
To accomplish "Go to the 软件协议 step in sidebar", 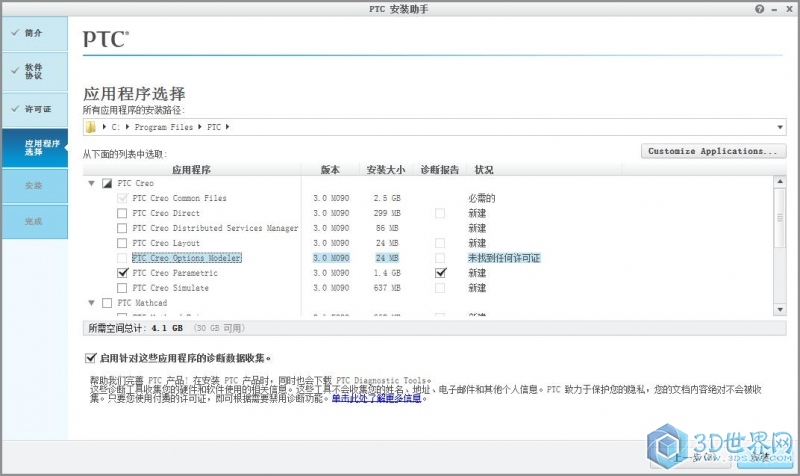I will coord(34,71).
